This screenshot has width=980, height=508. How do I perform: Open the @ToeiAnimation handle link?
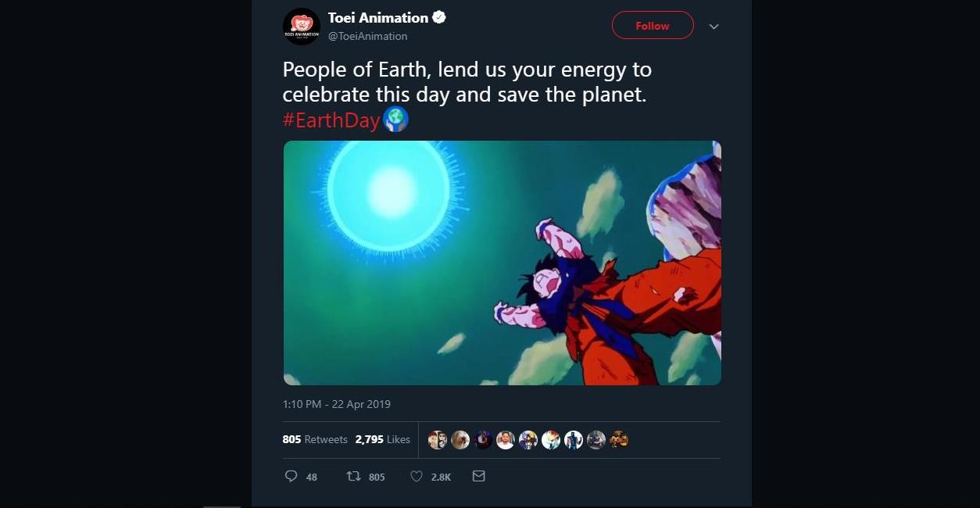tap(367, 36)
